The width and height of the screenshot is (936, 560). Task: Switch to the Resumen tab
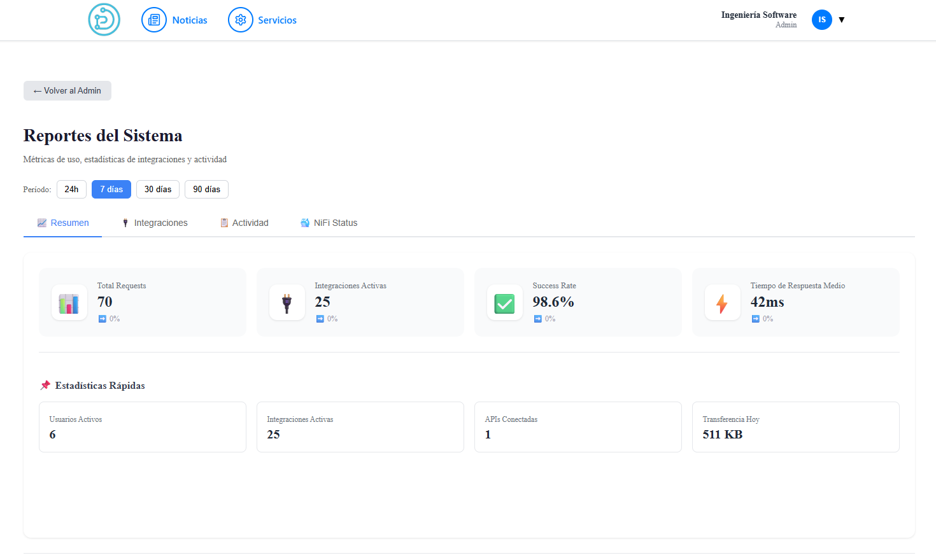(62, 223)
